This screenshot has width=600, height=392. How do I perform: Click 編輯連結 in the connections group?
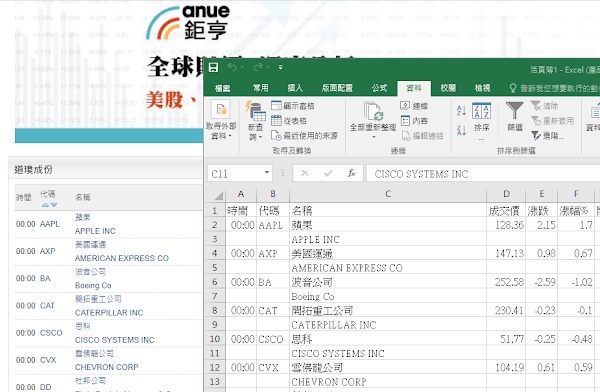422,136
